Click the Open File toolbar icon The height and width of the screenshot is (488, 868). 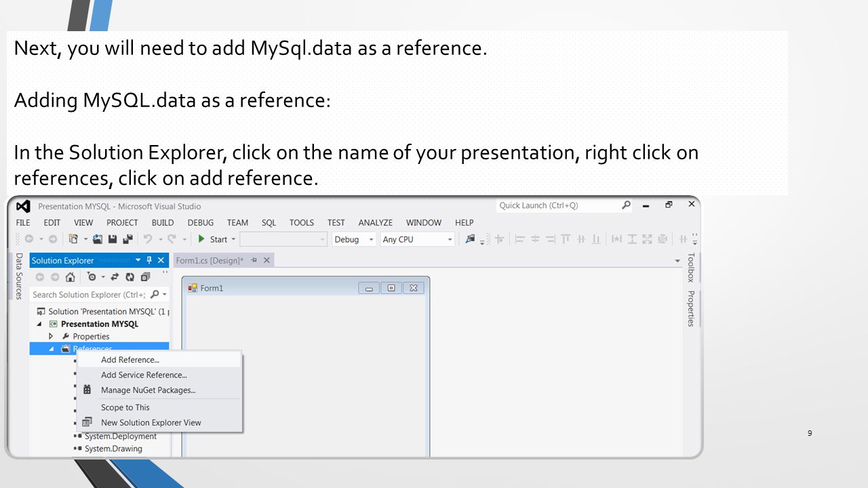coord(98,239)
